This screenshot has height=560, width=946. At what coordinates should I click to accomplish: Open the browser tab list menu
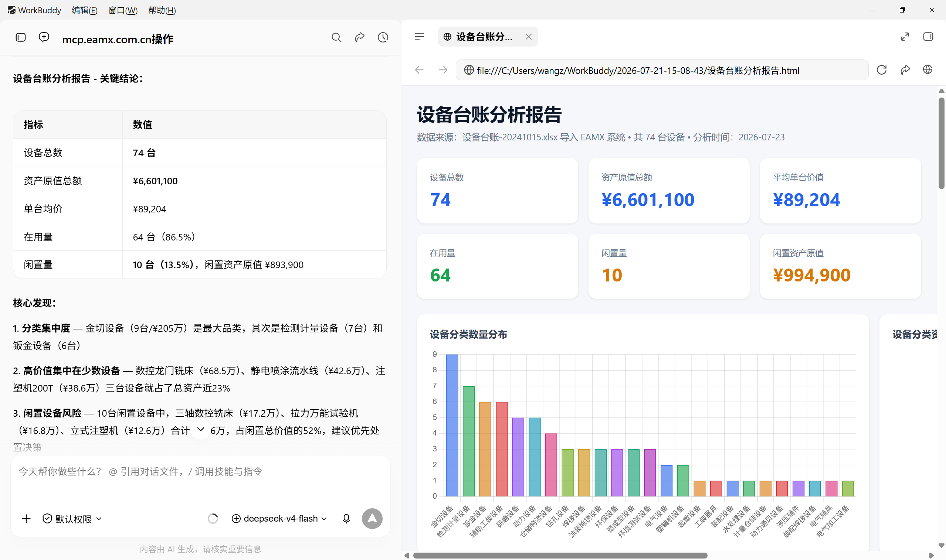click(420, 37)
